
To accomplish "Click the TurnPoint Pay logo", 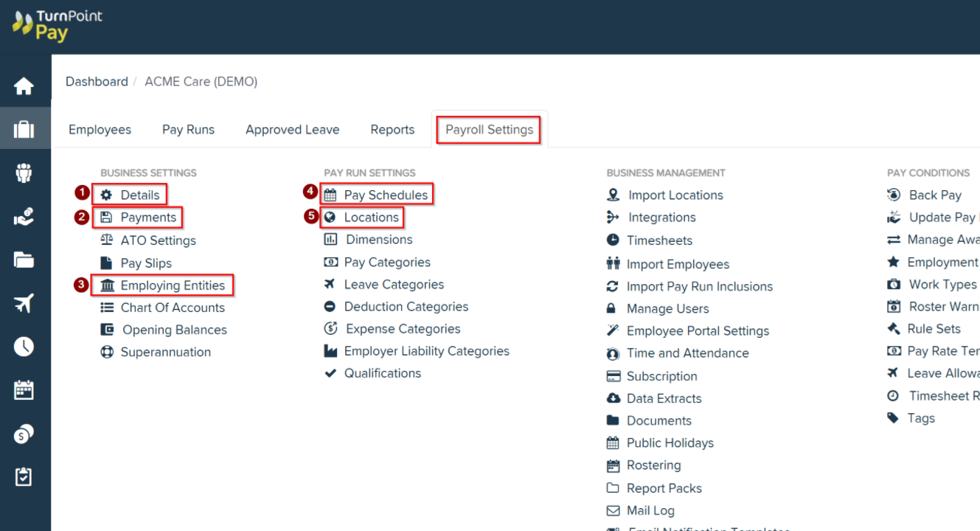I will tap(55, 25).
